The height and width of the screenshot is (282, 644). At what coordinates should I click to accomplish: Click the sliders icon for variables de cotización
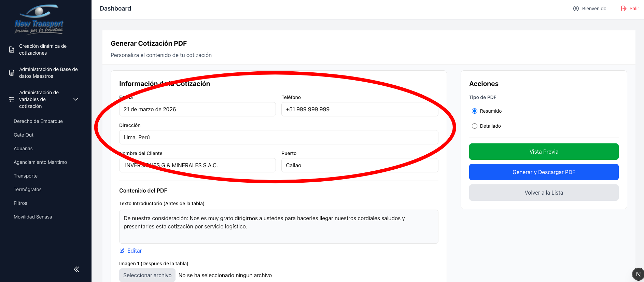pos(12,99)
